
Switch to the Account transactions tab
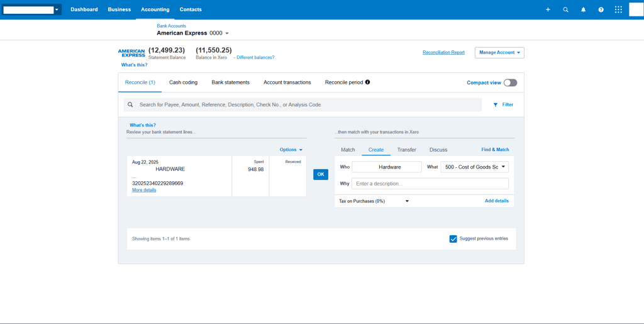pyautogui.click(x=287, y=82)
